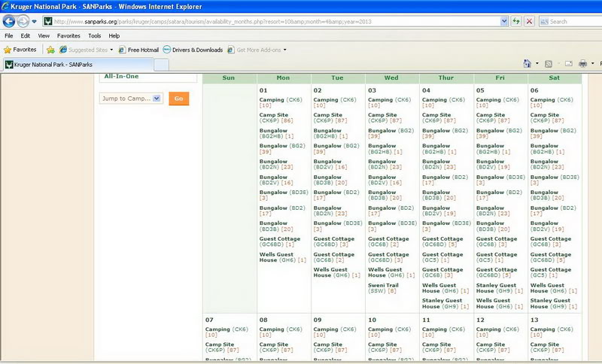Screen dimensions: 602x364
Task: Click Add to Favorites Bar icon
Action: click(x=50, y=50)
